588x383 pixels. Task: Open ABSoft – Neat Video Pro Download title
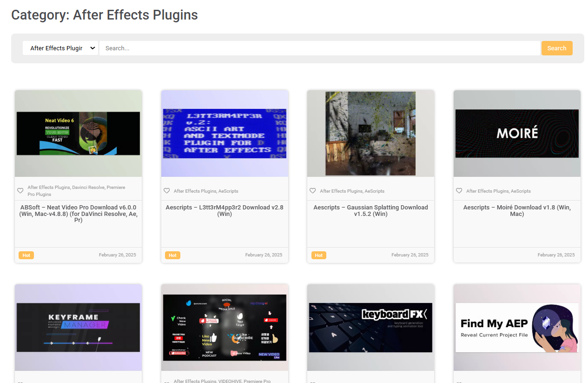(78, 214)
